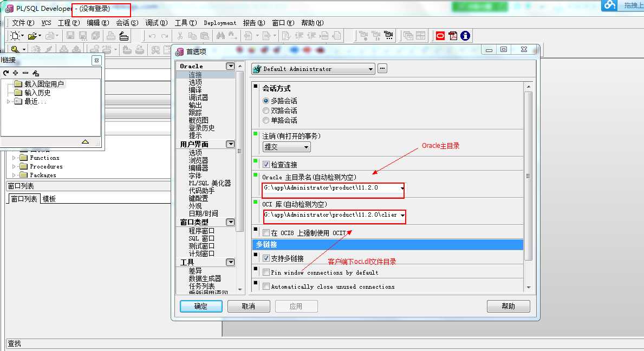Click the minus remove icon in connection panel
Image resolution: width=644 pixels, height=351 pixels.
click(x=25, y=73)
